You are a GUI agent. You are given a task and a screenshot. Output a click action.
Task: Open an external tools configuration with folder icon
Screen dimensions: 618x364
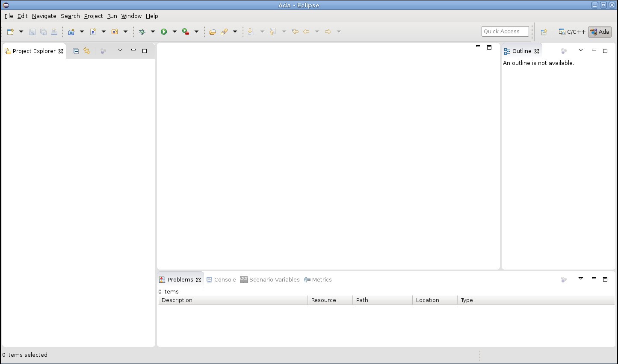click(x=213, y=31)
